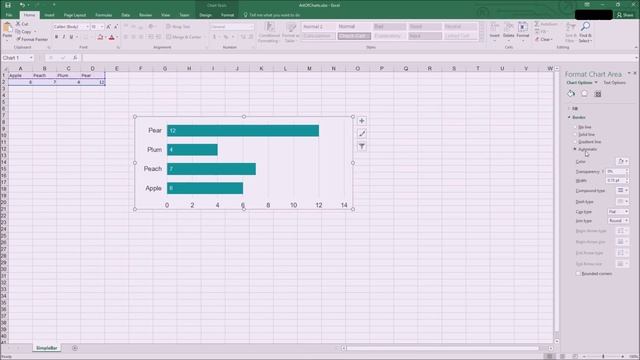The image size is (640, 360).
Task: Click the Cut scissors icon
Action: [18, 24]
